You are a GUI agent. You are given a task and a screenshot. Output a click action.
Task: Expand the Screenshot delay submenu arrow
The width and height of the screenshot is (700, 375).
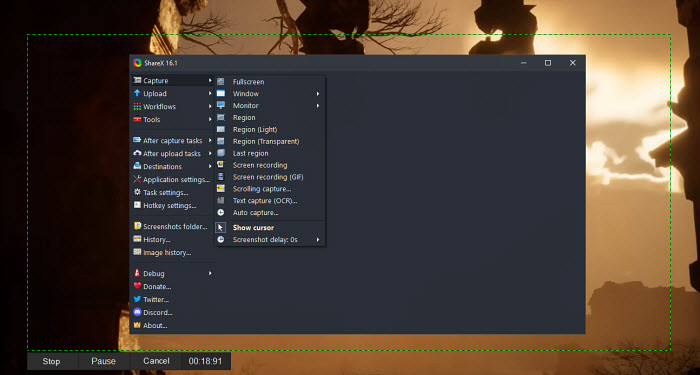[318, 240]
